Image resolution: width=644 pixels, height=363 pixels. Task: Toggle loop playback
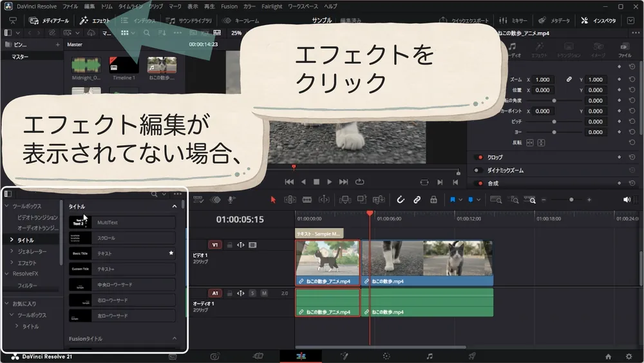pos(360,182)
